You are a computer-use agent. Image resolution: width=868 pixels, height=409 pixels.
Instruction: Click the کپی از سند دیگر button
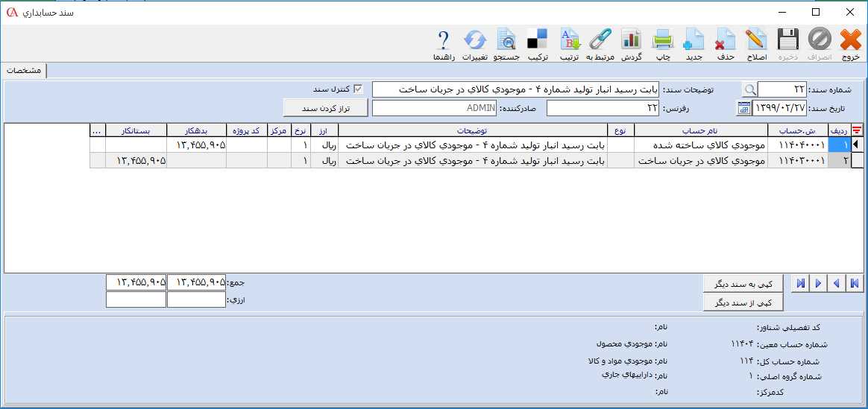click(743, 302)
